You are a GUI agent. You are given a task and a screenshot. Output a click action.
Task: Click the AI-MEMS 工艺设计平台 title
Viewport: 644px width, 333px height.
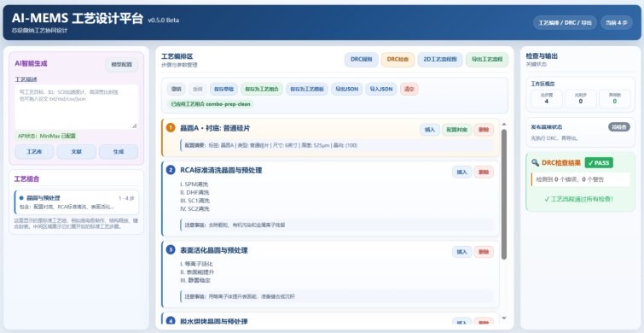pyautogui.click(x=78, y=19)
